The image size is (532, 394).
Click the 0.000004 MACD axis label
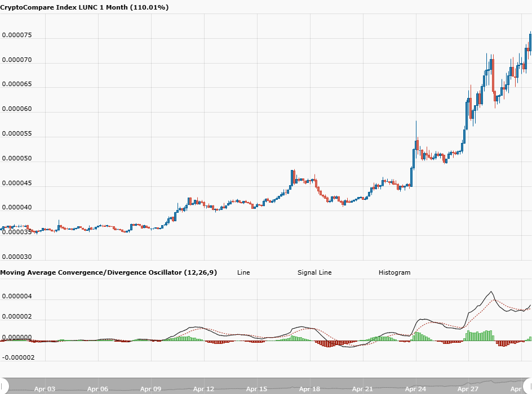pyautogui.click(x=17, y=297)
